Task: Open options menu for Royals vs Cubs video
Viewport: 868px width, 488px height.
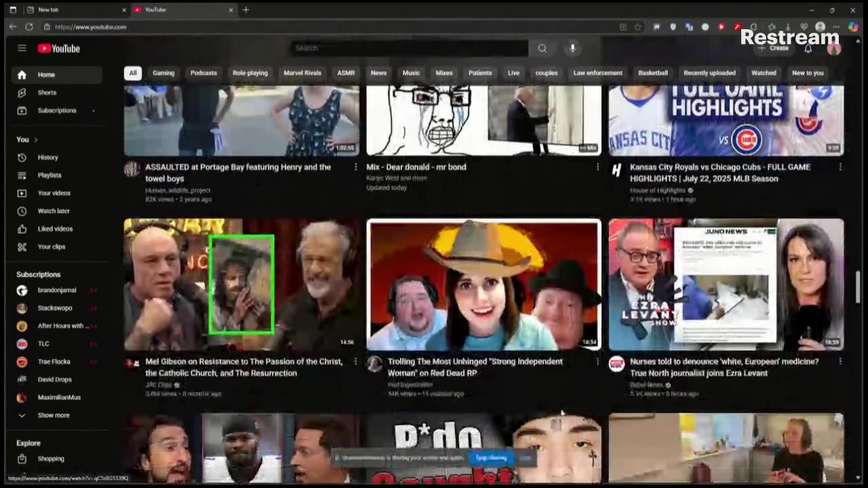Action: tap(840, 167)
